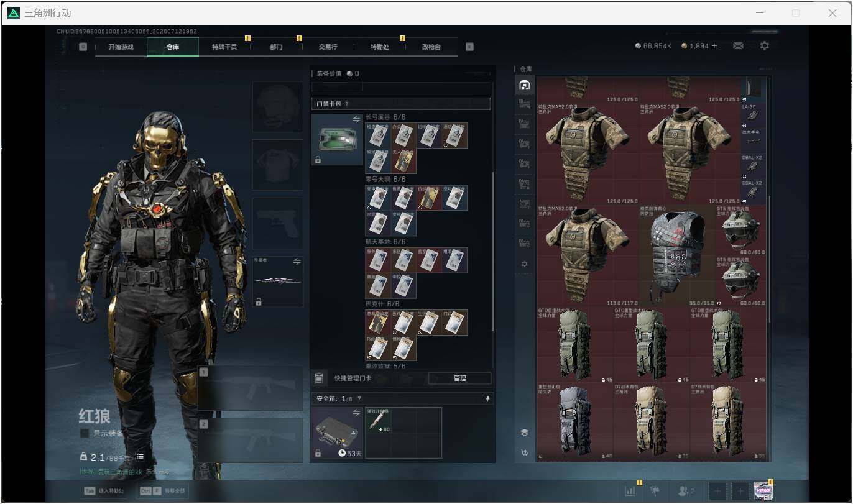Click the golden keycard under 长弓溪谷
The height and width of the screenshot is (504, 853).
pos(404,160)
